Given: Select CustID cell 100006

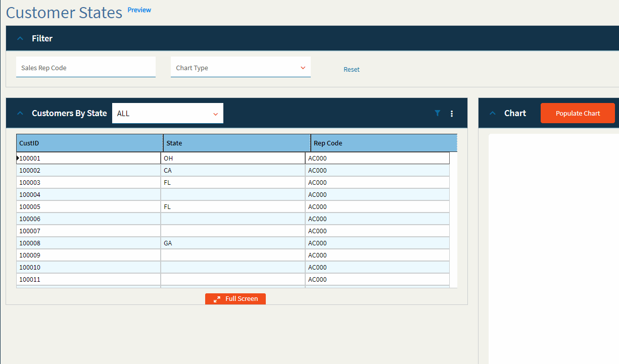Looking at the screenshot, I should 88,219.
